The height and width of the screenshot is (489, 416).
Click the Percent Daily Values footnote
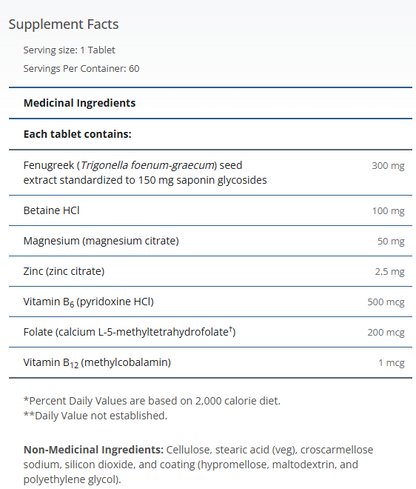point(152,400)
